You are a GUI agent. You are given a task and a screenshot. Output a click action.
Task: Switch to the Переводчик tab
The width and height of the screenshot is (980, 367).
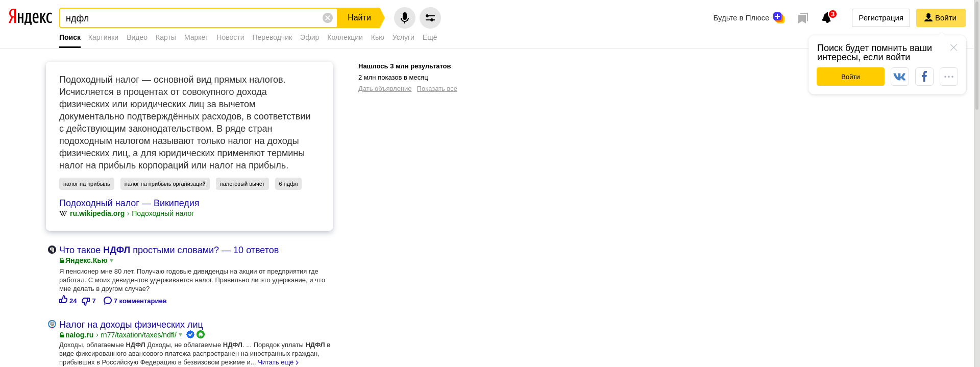[272, 37]
